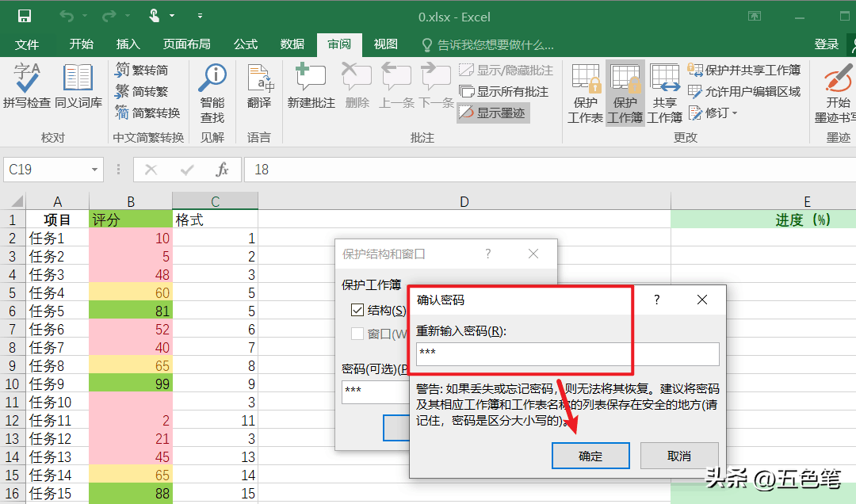Click the 密码(可选) field in 保护结构和窗口
The width and height of the screenshot is (856, 504).
click(x=376, y=391)
